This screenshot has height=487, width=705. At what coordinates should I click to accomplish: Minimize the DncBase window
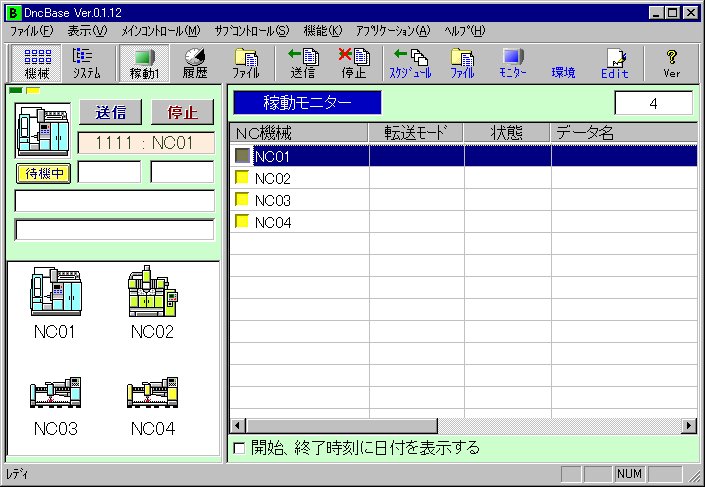point(657,13)
